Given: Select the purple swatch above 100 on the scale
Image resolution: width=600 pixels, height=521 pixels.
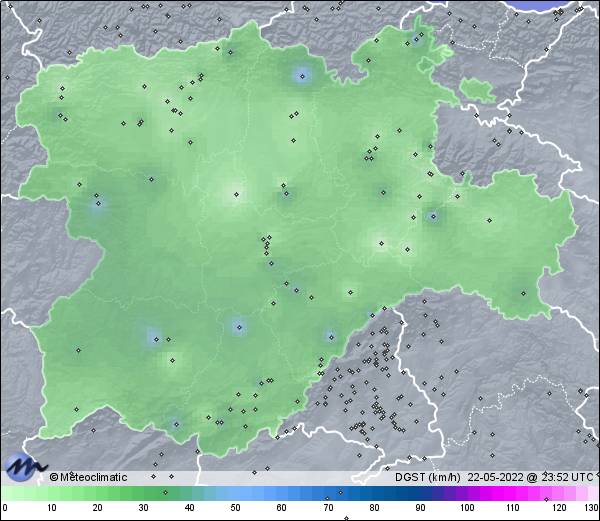Looking at the screenshot, I should pos(465,494).
